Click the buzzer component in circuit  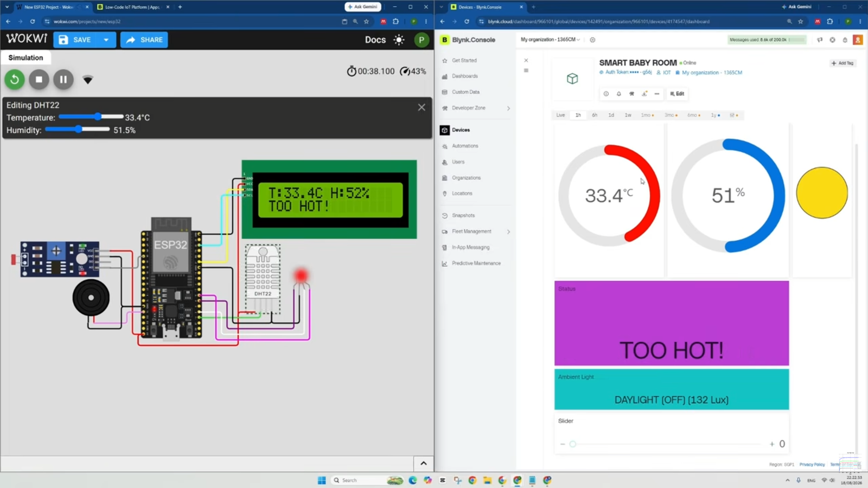click(x=91, y=297)
